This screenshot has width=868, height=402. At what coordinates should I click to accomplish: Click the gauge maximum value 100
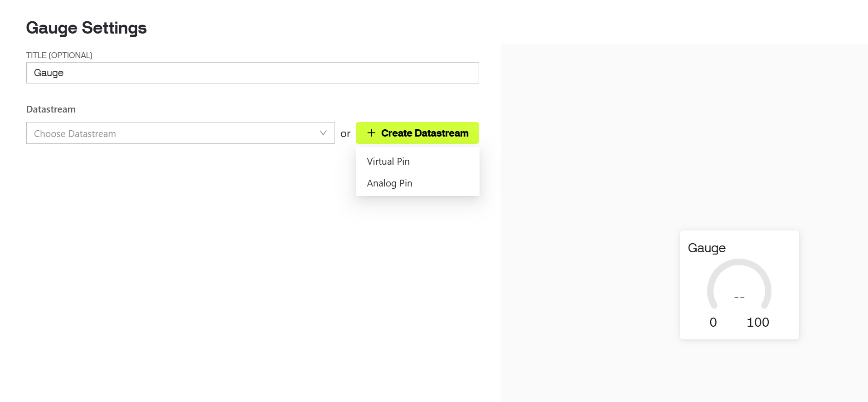coord(757,323)
